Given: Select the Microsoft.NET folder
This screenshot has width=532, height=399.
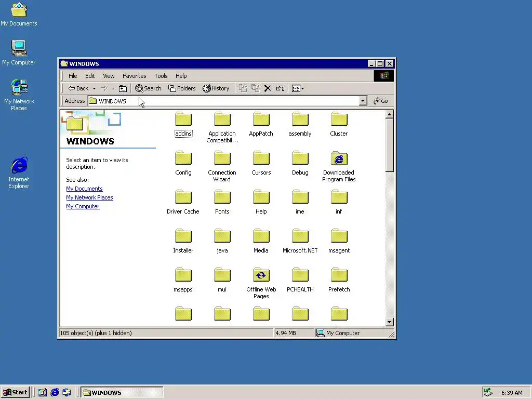Looking at the screenshot, I should pos(300,242).
